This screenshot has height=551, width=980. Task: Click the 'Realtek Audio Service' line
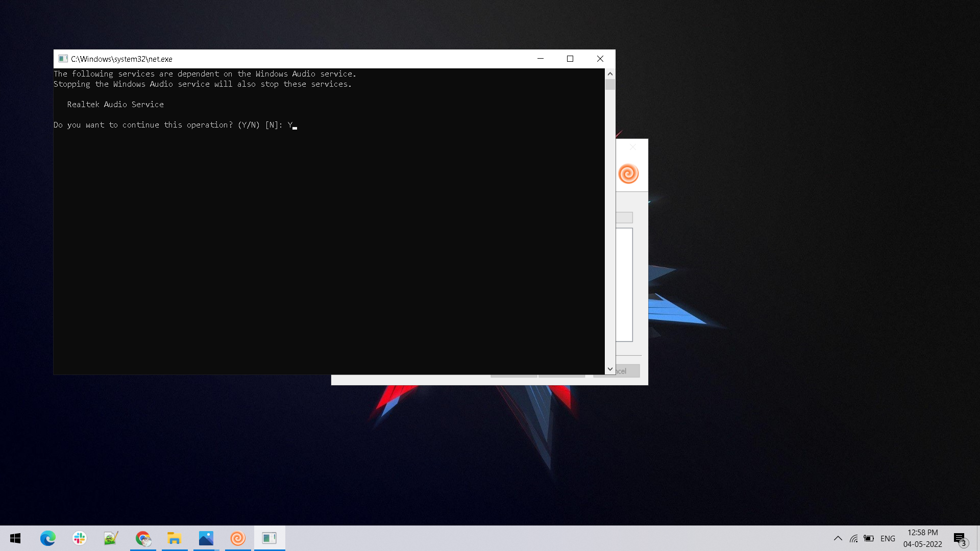point(115,105)
